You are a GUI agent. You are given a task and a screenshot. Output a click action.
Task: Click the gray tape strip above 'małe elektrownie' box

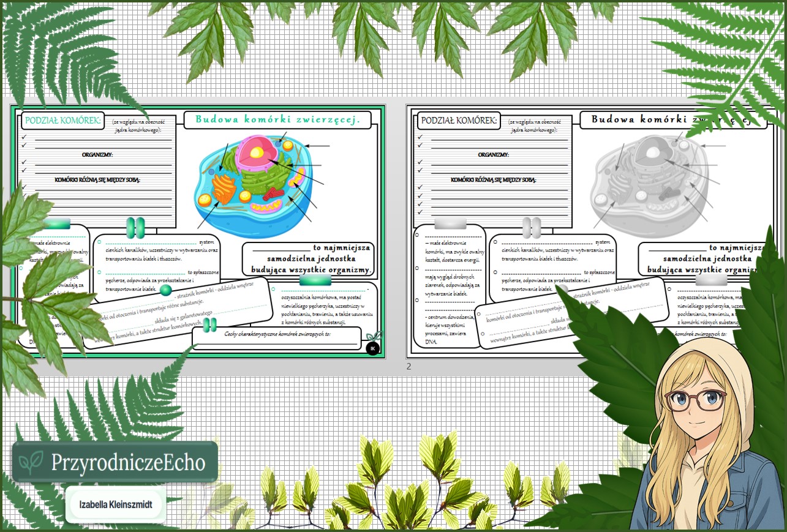450,223
